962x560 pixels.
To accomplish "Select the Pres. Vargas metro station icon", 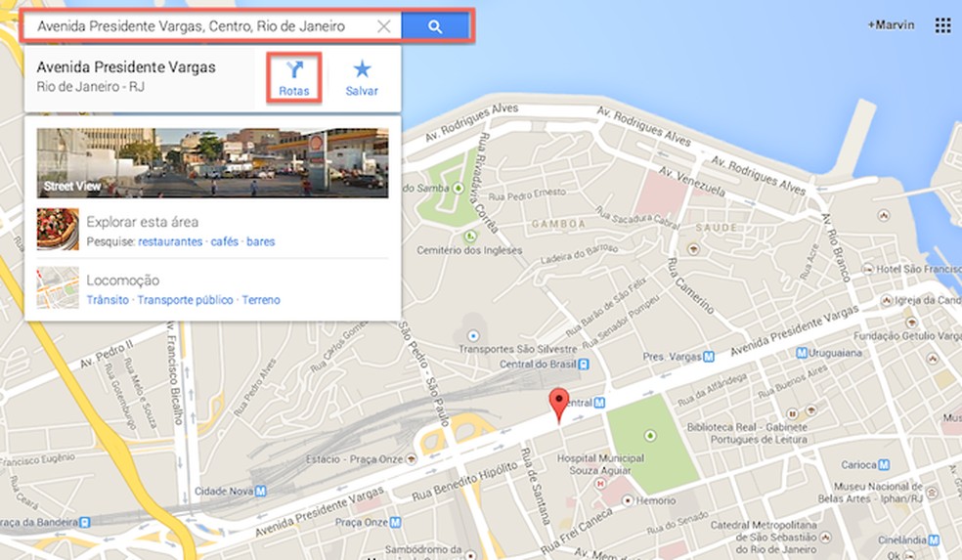I will [x=709, y=357].
